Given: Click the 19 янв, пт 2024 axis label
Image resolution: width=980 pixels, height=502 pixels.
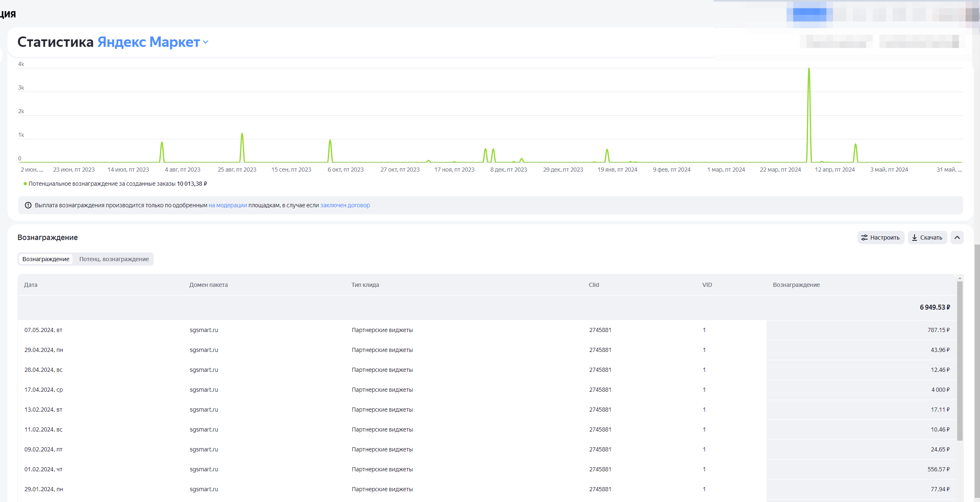Looking at the screenshot, I should [617, 170].
